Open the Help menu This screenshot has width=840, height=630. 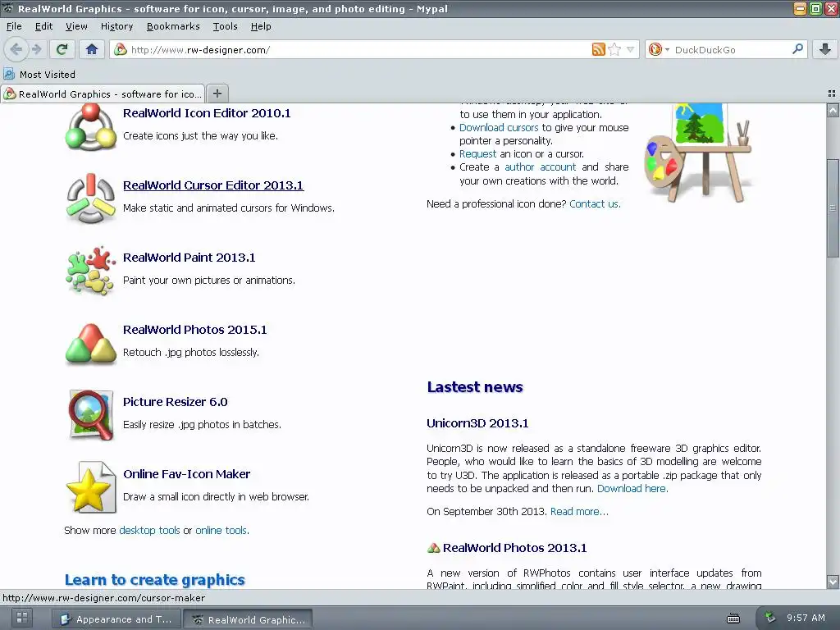pos(261,26)
